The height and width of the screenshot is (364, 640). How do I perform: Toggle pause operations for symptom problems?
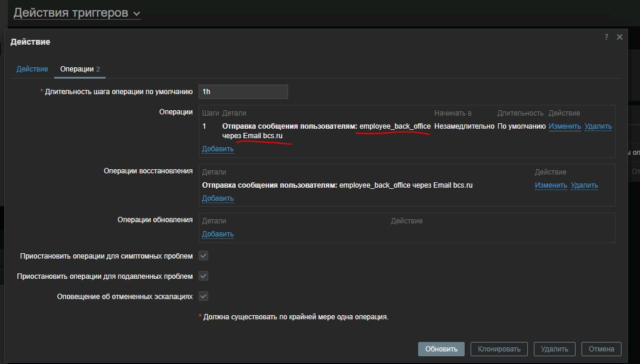click(203, 256)
